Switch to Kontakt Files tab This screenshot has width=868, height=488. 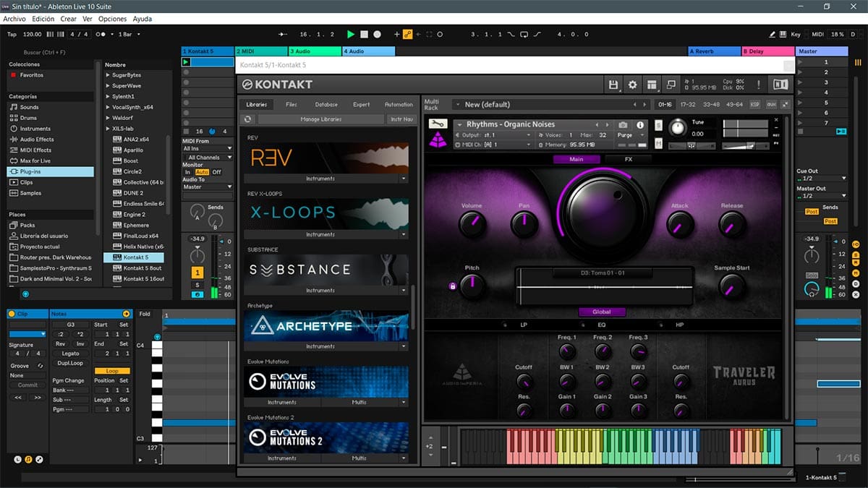tap(291, 105)
